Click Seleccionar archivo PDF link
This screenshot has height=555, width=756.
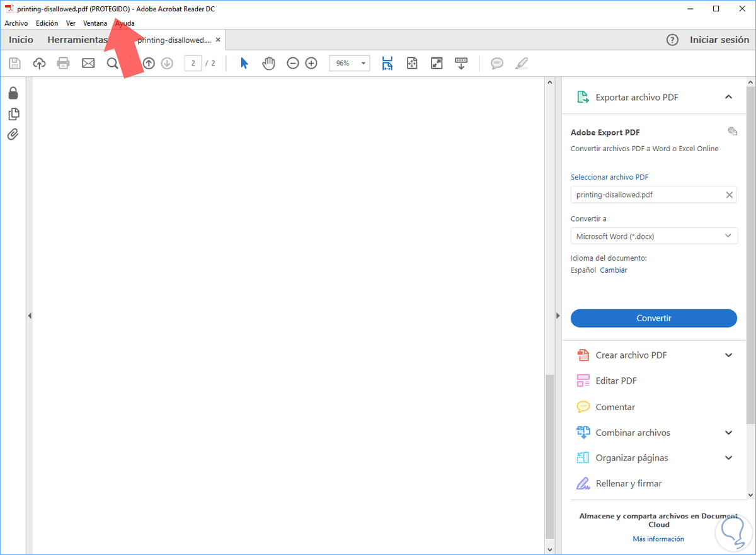pos(610,178)
